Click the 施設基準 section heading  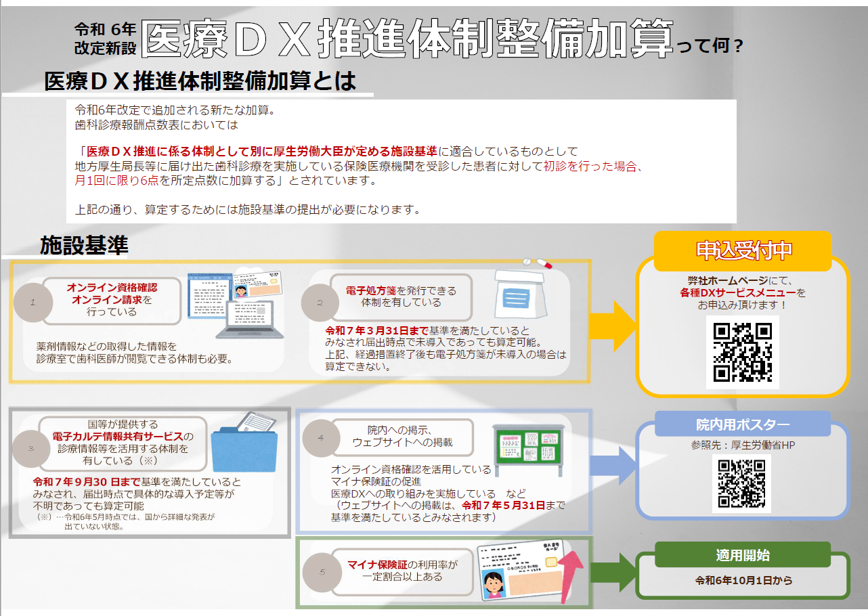(84, 245)
